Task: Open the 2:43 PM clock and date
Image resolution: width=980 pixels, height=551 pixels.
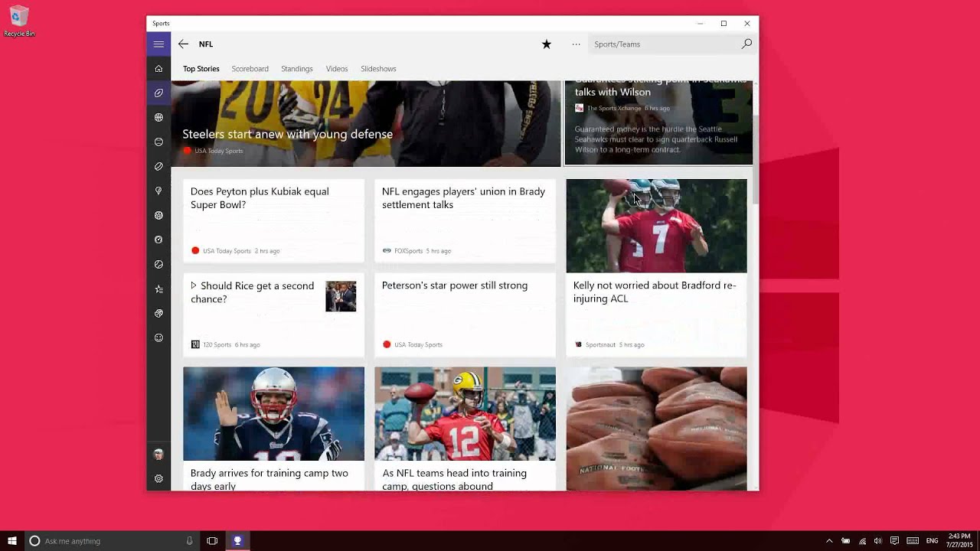Action: pyautogui.click(x=959, y=540)
